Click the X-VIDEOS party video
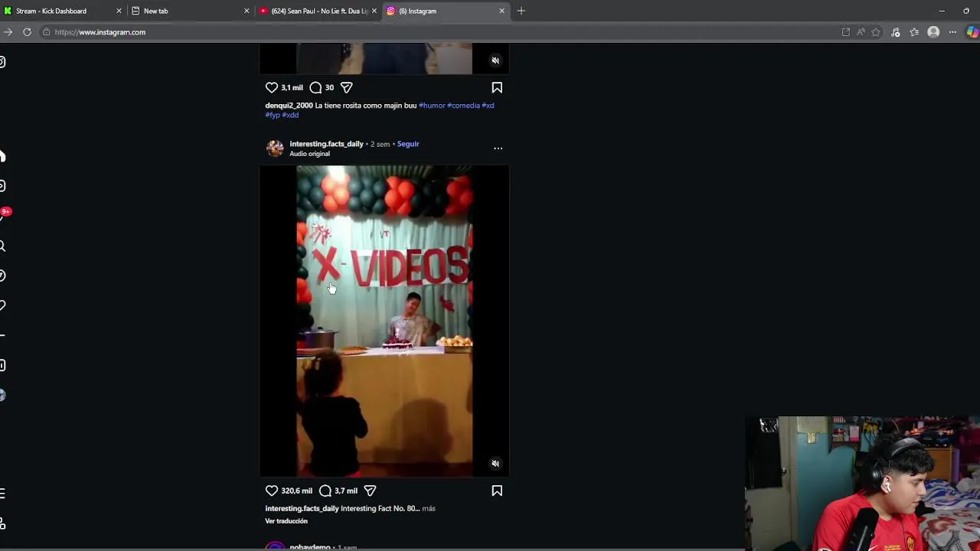This screenshot has height=551, width=980. [384, 321]
